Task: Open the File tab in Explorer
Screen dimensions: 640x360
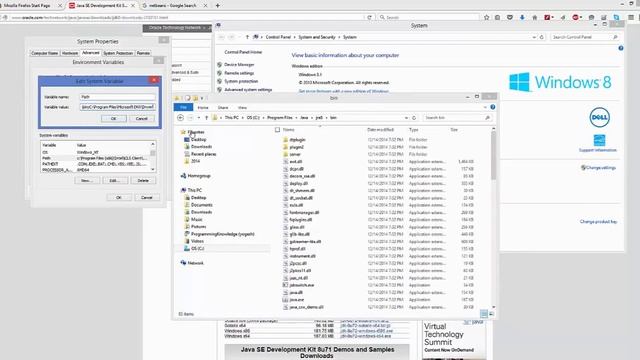Action: 183,107
